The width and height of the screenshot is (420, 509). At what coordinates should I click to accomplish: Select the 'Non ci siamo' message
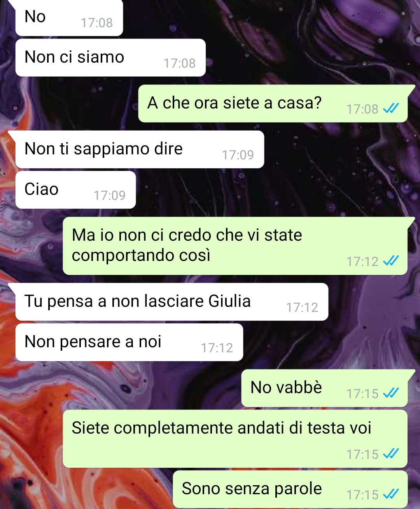click(110, 58)
